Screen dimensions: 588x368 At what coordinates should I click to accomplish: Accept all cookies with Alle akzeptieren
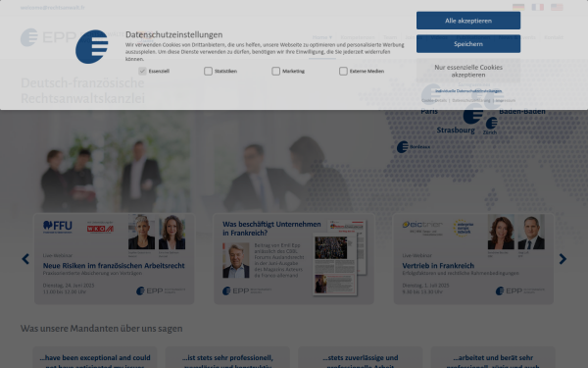pos(468,21)
